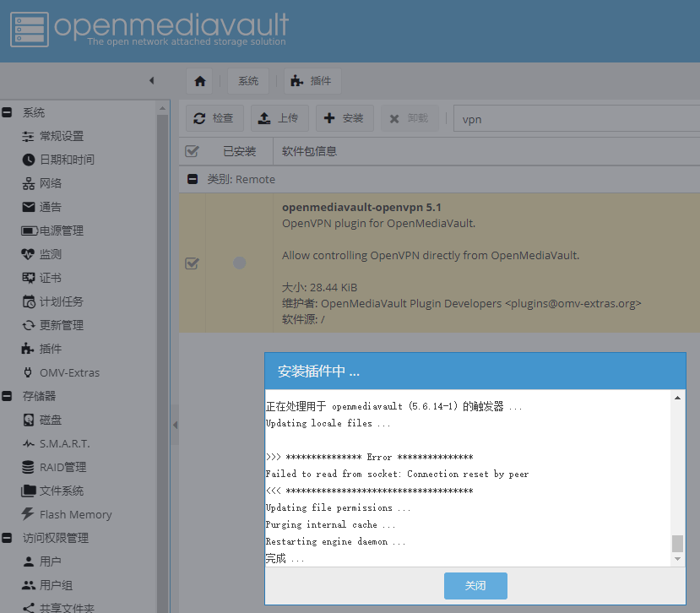Click the database icon beside RAID管理
The width and height of the screenshot is (700, 613).
(x=28, y=468)
